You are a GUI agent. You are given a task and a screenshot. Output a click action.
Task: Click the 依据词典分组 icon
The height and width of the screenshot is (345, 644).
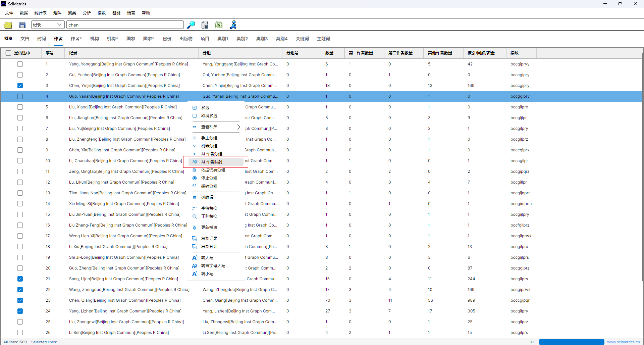click(x=195, y=170)
